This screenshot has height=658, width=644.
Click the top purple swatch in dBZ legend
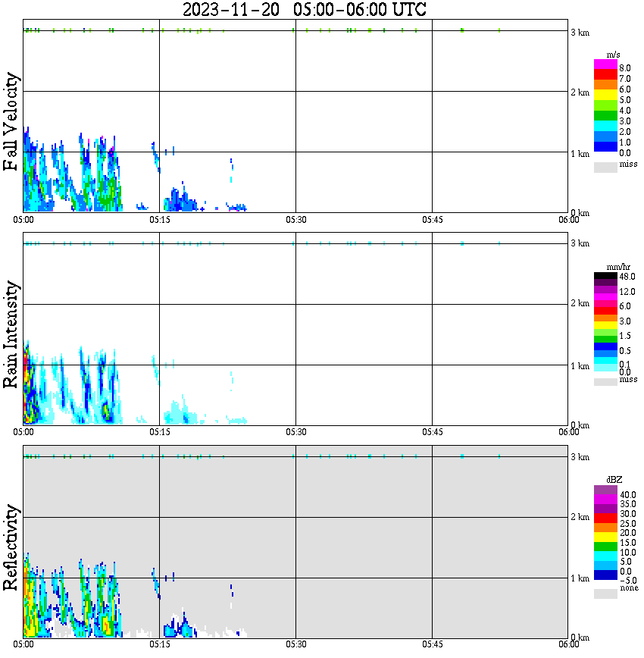pos(605,490)
